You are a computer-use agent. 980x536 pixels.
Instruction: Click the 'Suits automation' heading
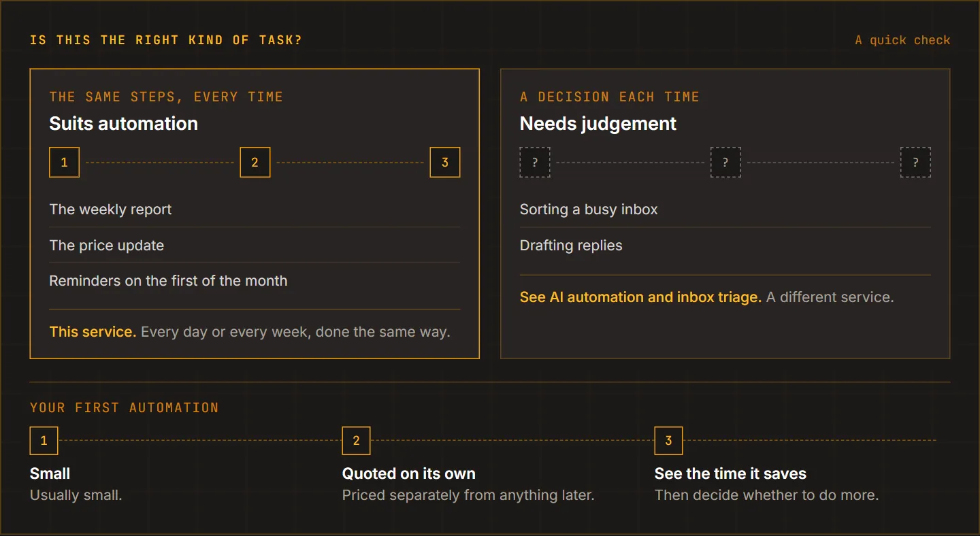pyautogui.click(x=123, y=124)
